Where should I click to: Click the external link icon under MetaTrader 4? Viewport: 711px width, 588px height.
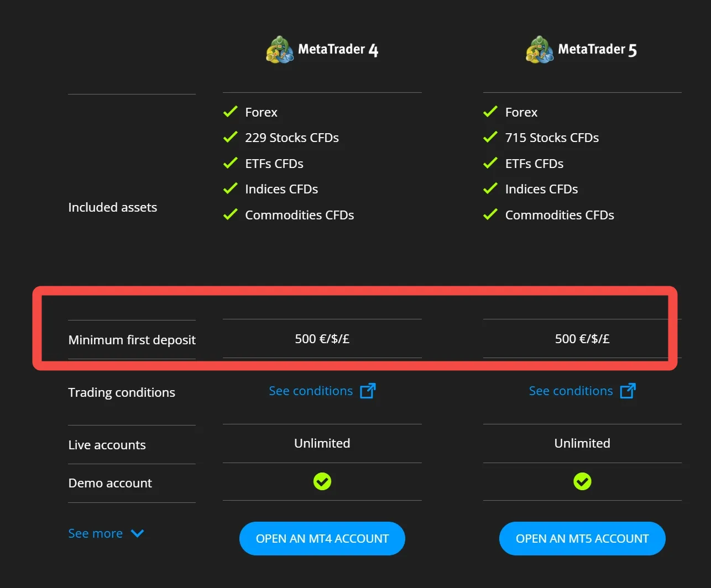(368, 391)
